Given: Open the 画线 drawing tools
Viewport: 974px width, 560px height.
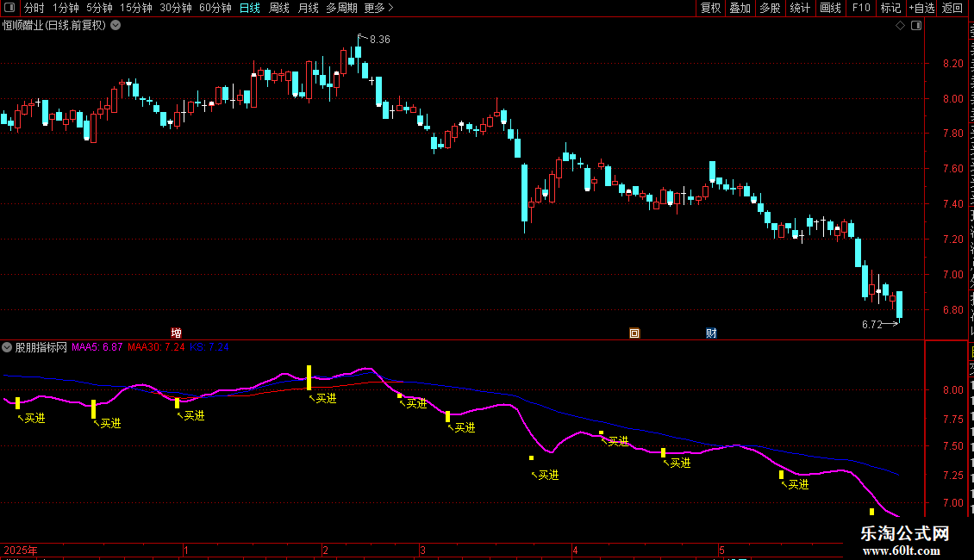Looking at the screenshot, I should 831,8.
